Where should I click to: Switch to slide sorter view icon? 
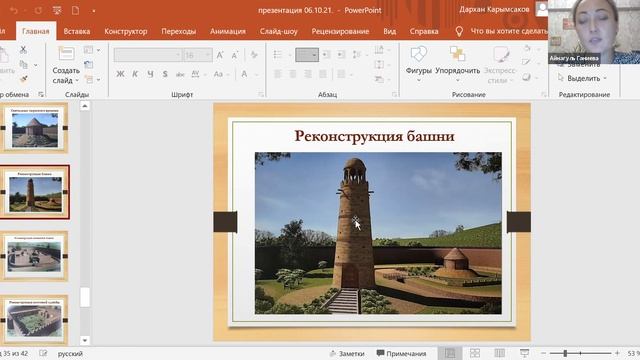475,353
